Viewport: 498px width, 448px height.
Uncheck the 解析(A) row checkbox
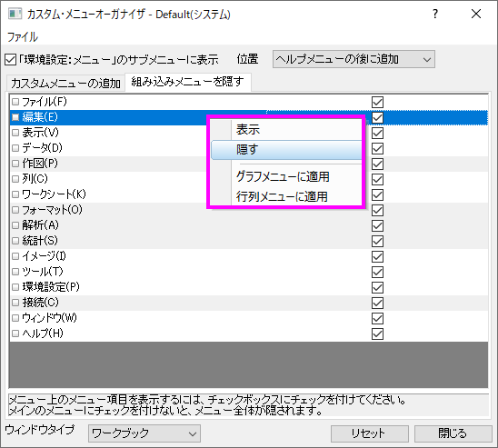[x=377, y=225]
